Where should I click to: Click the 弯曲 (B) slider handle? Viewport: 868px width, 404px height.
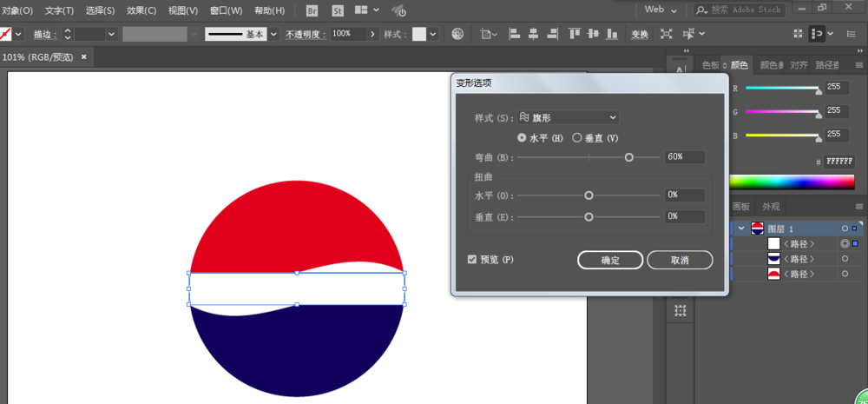628,157
